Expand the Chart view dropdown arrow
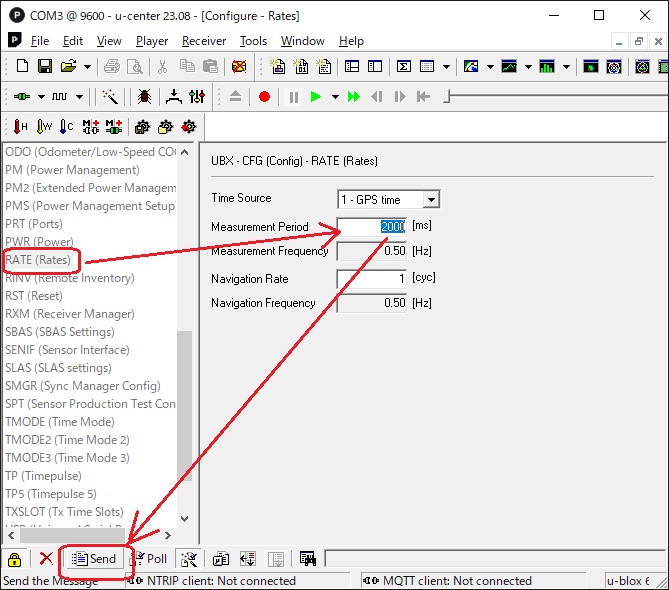 [x=528, y=67]
